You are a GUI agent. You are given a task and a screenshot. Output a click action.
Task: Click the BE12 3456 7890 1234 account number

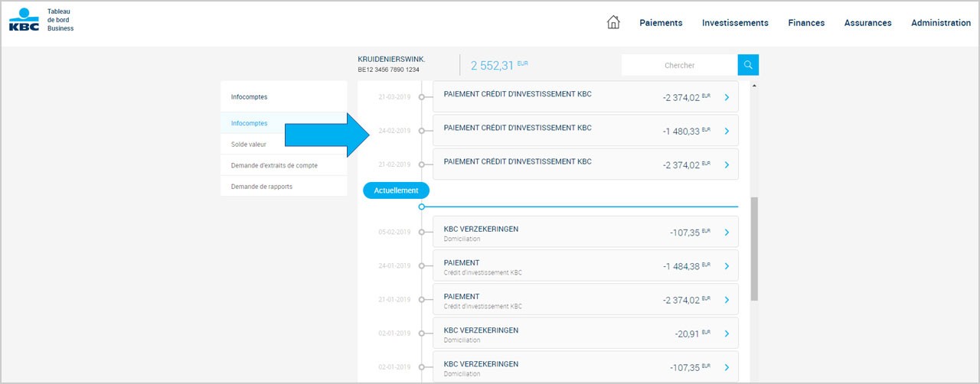[388, 70]
